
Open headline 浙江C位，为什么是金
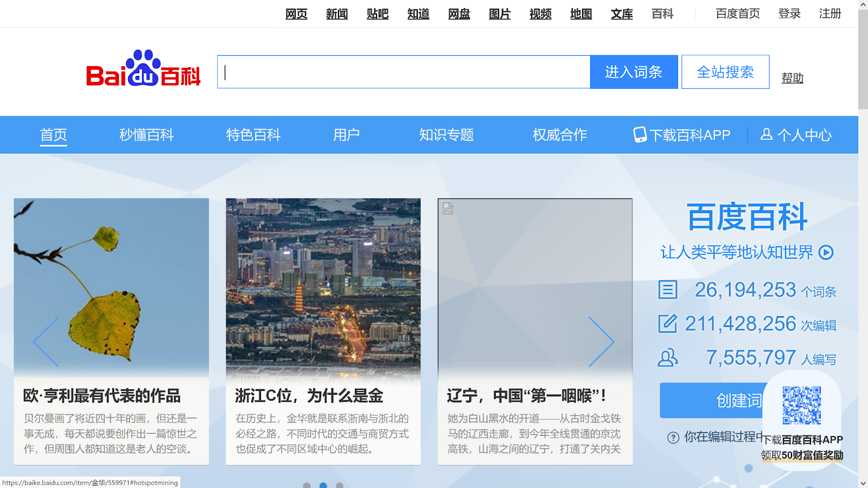309,396
